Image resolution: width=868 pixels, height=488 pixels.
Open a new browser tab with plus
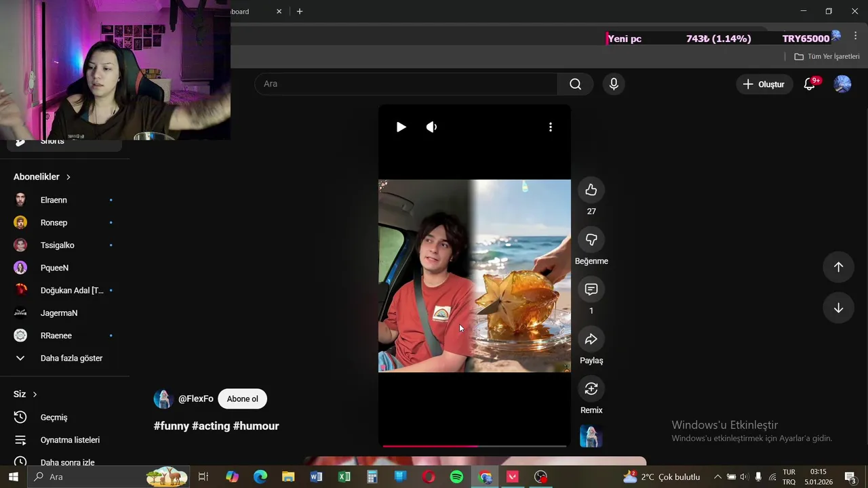300,12
